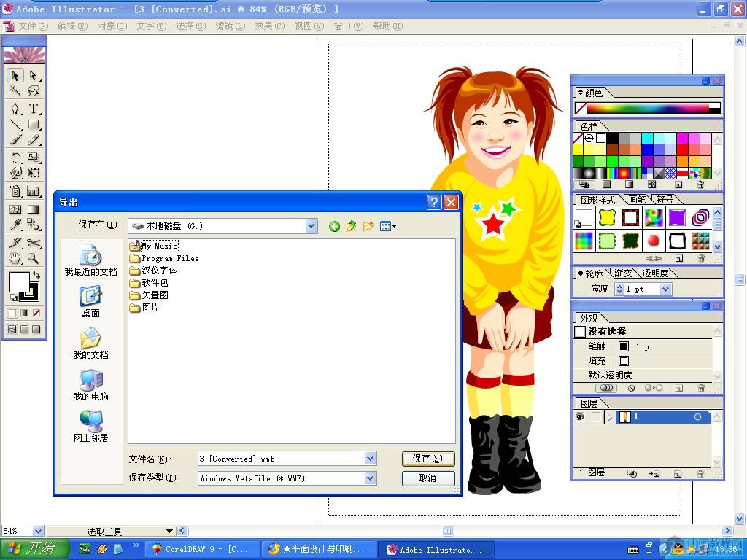The height and width of the screenshot is (560, 747).
Task: Toggle lock box of layer 1
Action: pos(595,416)
